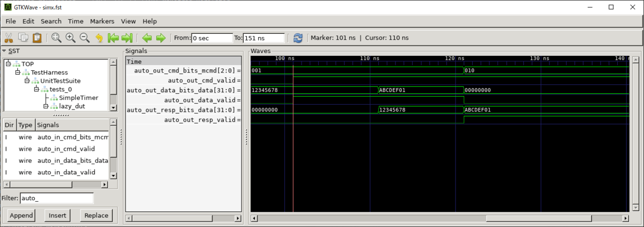Click the Zoom Fit magnifier icon
Viewport: 644px width, 227px height.
coord(56,38)
